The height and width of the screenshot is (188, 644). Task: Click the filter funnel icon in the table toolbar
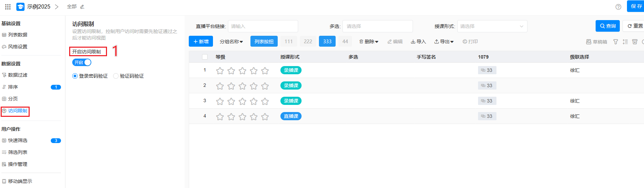[x=615, y=42]
